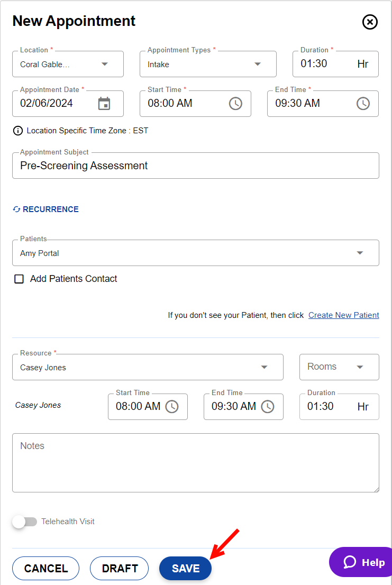Expand the Patients dropdown
Image resolution: width=392 pixels, height=585 pixels.
[360, 253]
